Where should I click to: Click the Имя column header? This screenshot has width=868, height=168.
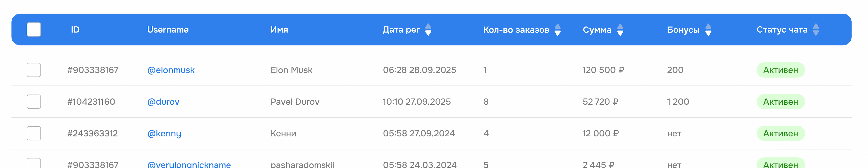[279, 30]
